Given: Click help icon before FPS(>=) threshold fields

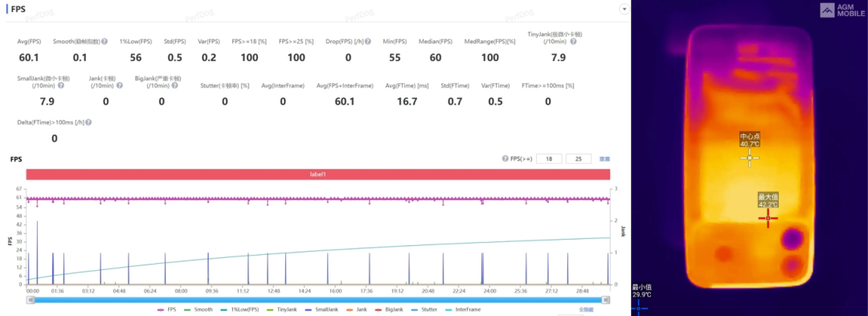Looking at the screenshot, I should click(505, 159).
